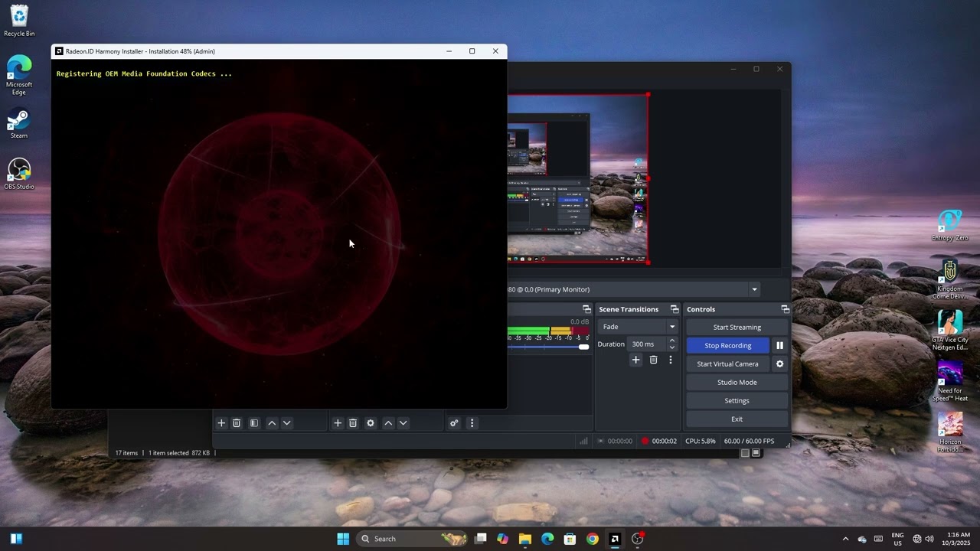
Task: Pause the OBS recording
Action: [x=779, y=346]
